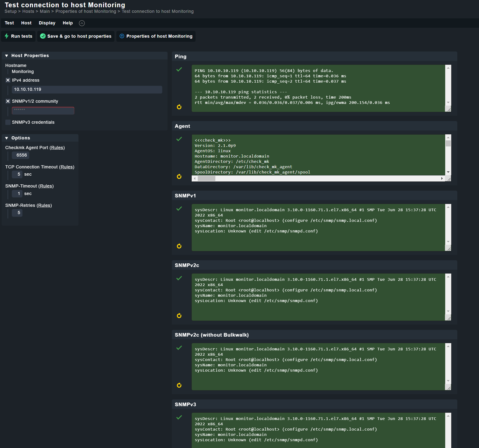Viewport: 479px width, 448px height.
Task: Click the IPv4 address input field
Action: [x=87, y=89]
